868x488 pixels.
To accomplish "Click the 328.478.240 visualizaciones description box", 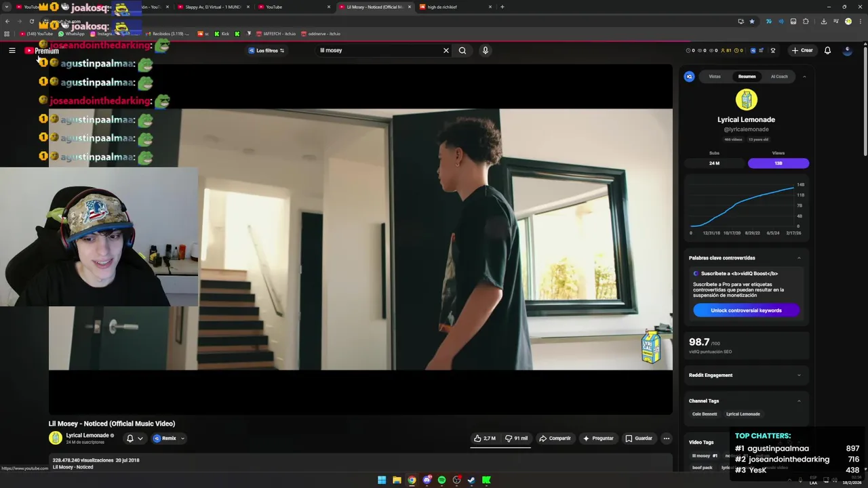I will 360,464.
